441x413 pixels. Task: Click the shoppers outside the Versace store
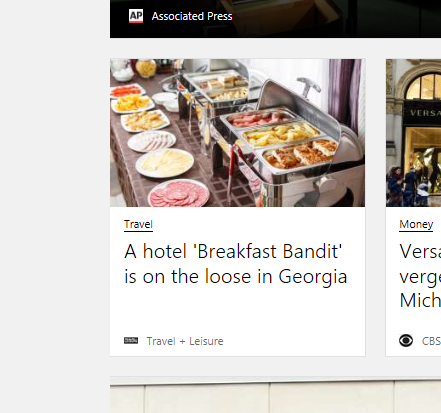coord(408,185)
